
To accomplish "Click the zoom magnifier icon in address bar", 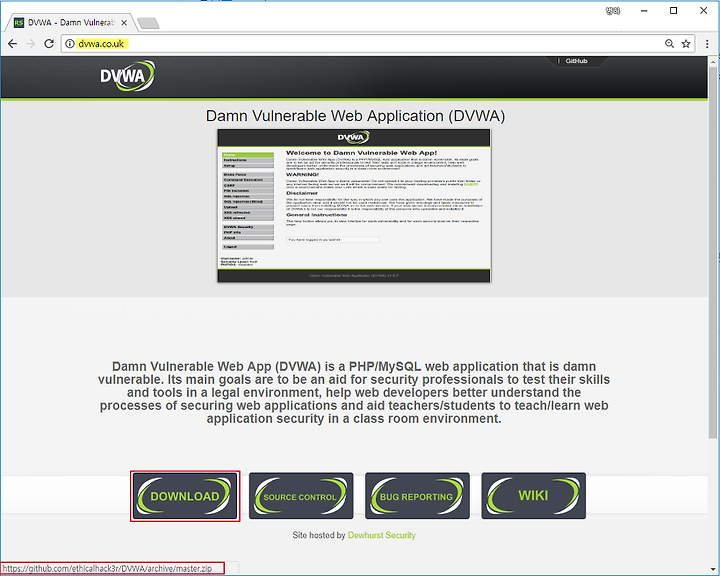I will point(669,44).
